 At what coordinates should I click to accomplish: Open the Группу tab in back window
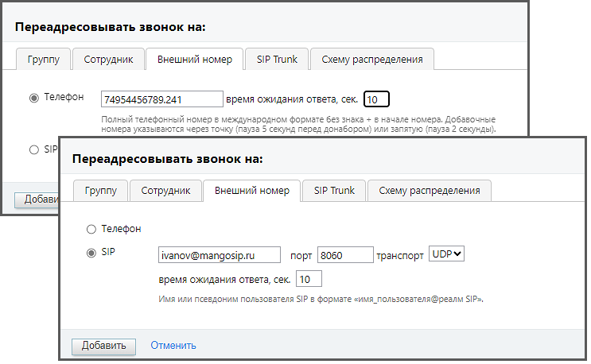(x=43, y=59)
